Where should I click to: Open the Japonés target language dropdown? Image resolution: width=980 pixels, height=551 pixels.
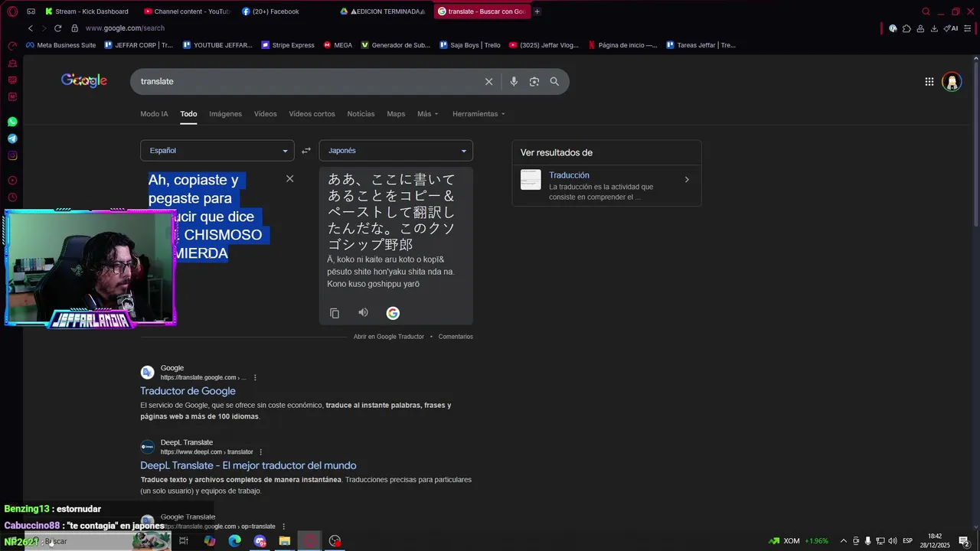click(x=396, y=151)
